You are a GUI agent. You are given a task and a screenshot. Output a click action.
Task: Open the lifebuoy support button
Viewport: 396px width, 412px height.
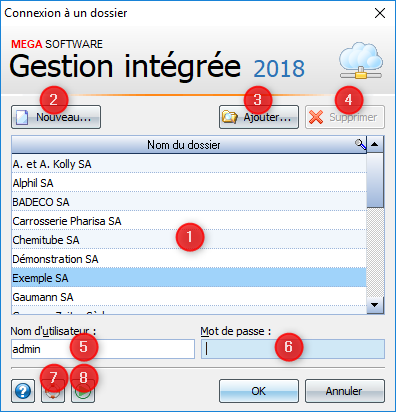(x=53, y=391)
